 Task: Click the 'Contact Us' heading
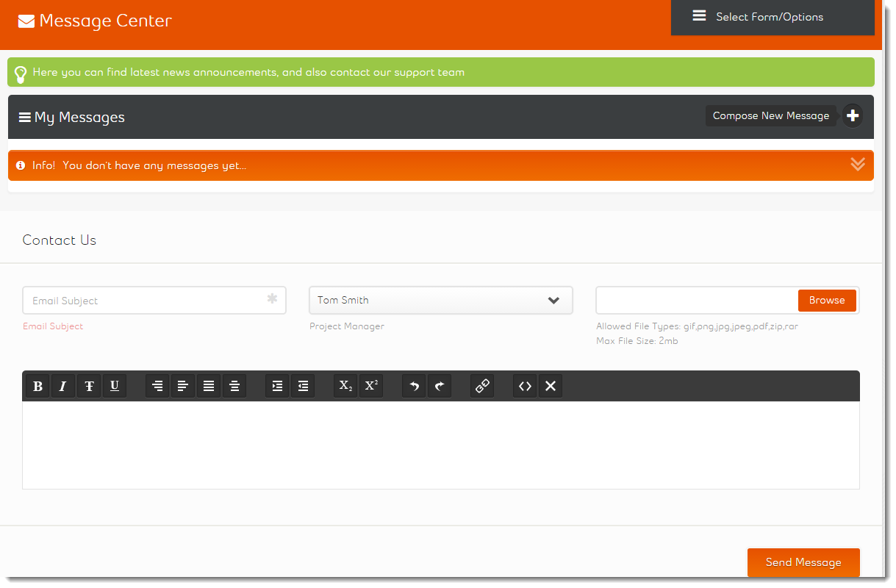pyautogui.click(x=60, y=240)
